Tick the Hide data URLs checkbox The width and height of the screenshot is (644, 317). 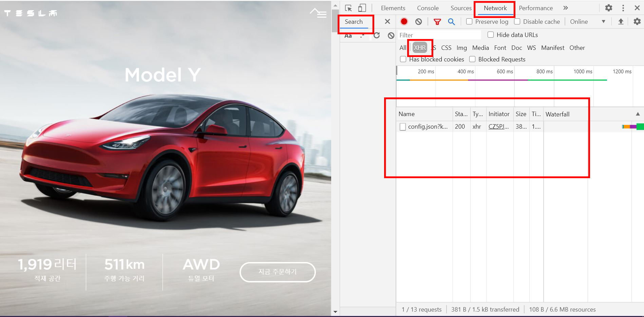[491, 35]
